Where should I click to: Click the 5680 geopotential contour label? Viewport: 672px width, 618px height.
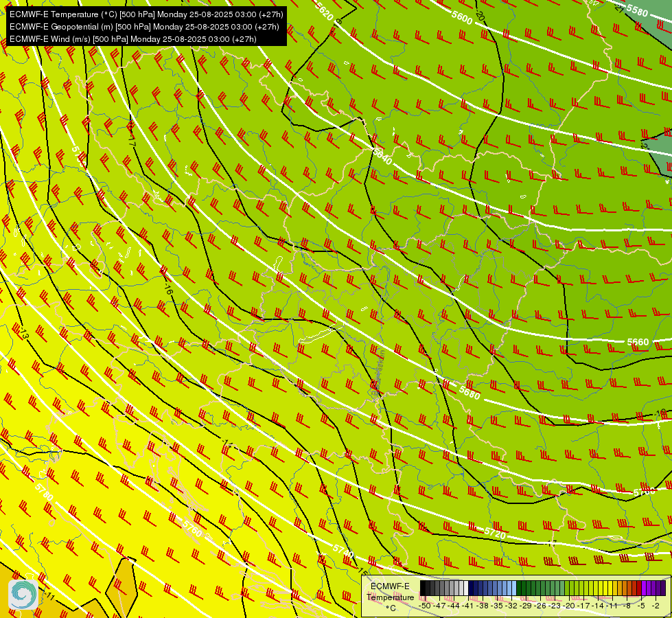[470, 392]
